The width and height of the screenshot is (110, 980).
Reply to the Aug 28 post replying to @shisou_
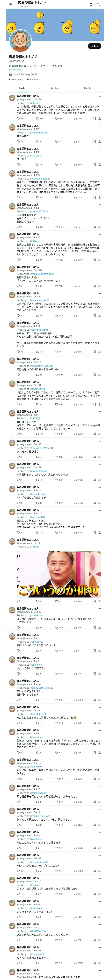coord(18,118)
